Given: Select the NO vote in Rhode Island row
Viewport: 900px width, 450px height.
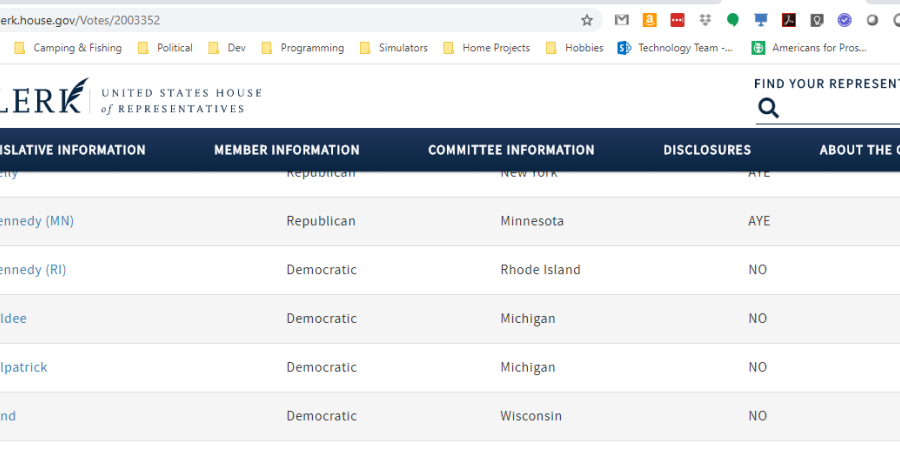Looking at the screenshot, I should click(x=758, y=270).
